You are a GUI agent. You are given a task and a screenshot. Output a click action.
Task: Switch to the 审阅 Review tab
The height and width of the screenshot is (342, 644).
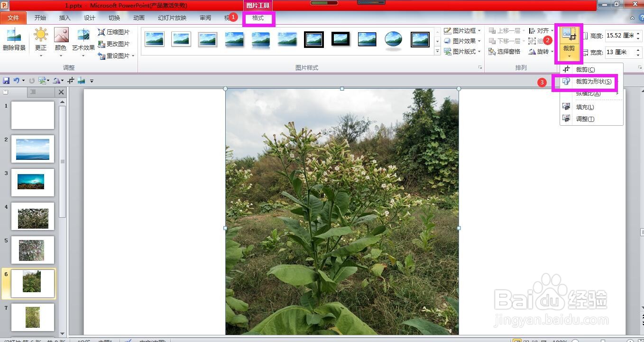(x=205, y=18)
